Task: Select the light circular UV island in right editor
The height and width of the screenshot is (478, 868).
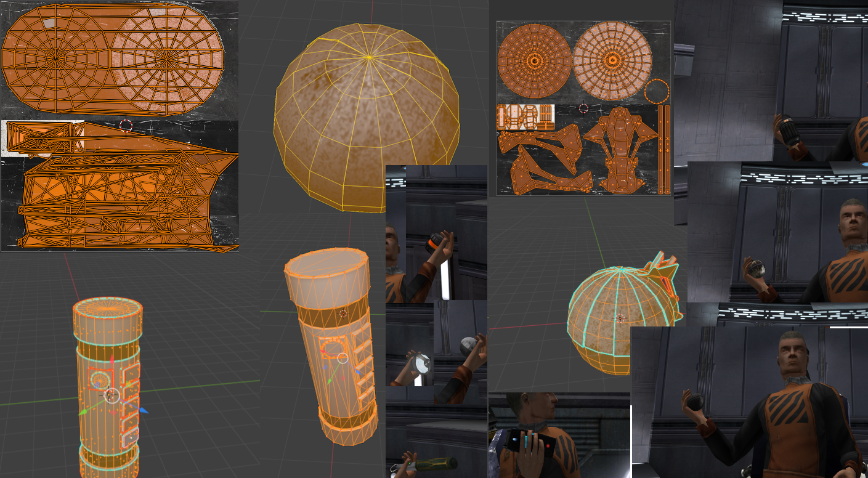Action: (612, 60)
